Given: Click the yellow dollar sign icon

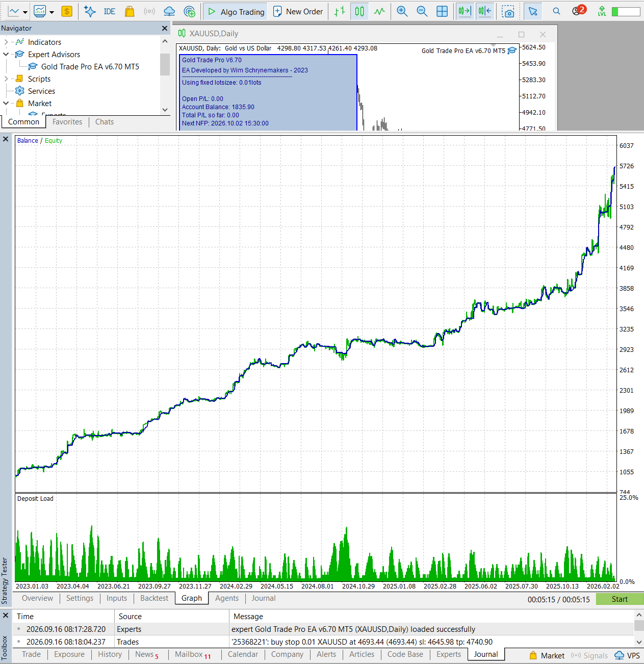Looking at the screenshot, I should (67, 11).
